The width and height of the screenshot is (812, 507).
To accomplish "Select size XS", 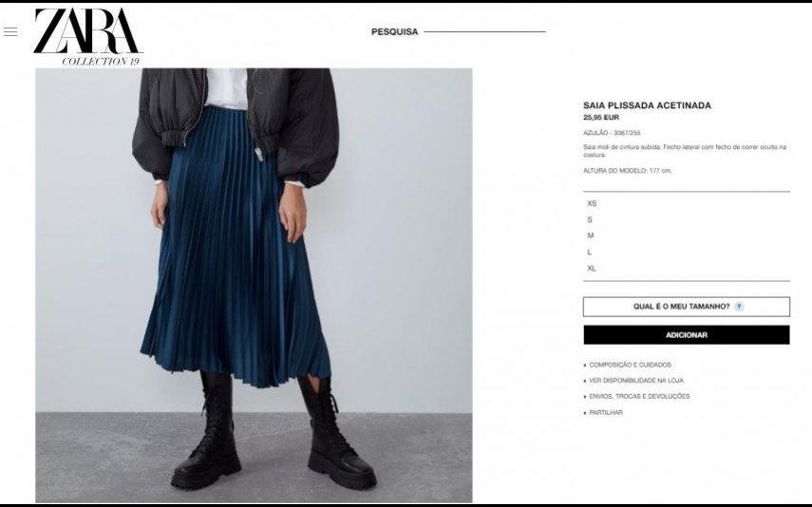I will coord(592,203).
